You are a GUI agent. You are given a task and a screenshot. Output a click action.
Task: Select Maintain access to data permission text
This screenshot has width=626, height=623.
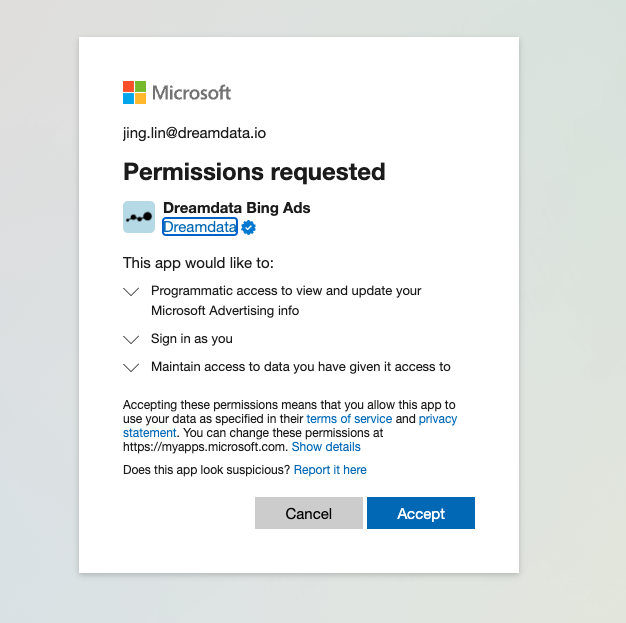click(x=301, y=367)
